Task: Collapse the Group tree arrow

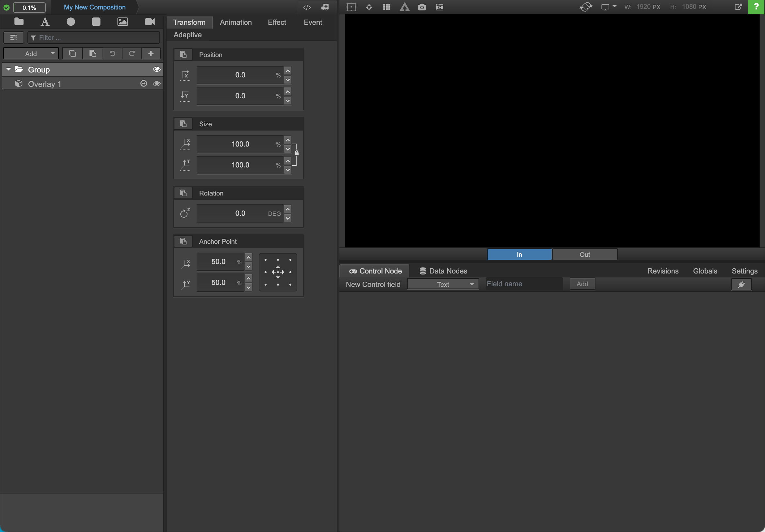Action: 9,69
